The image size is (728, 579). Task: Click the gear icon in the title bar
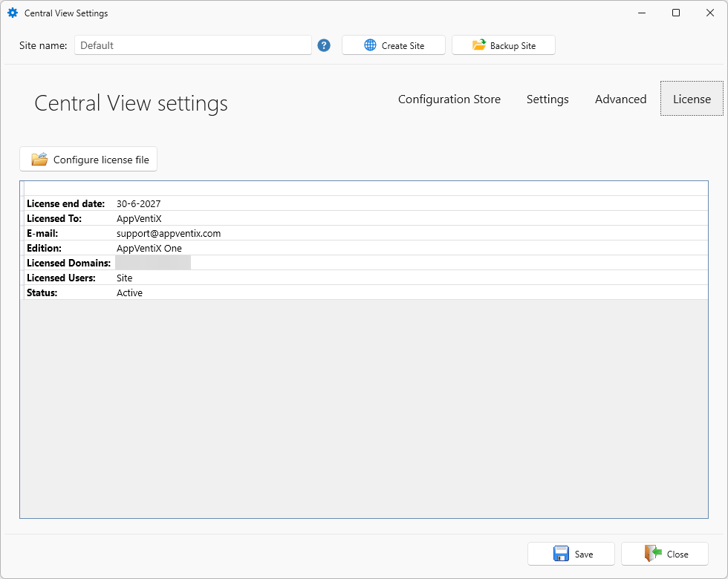click(13, 13)
